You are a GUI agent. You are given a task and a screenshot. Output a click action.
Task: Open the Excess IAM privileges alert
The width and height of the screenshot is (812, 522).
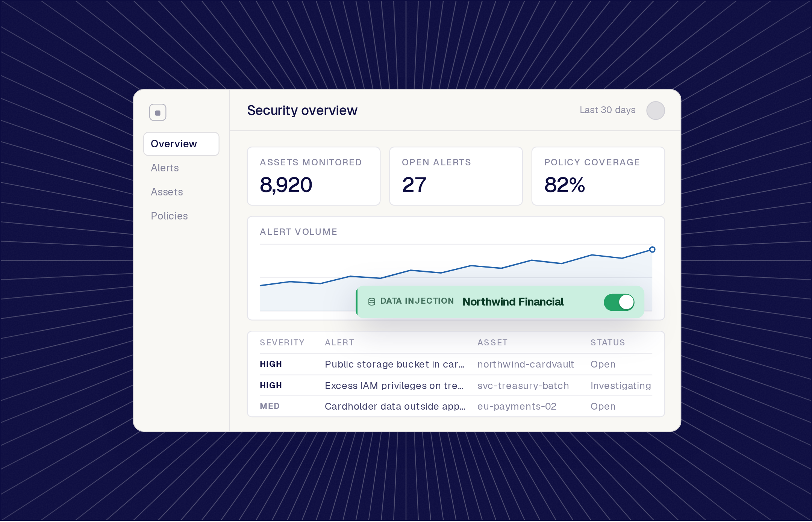(x=394, y=386)
